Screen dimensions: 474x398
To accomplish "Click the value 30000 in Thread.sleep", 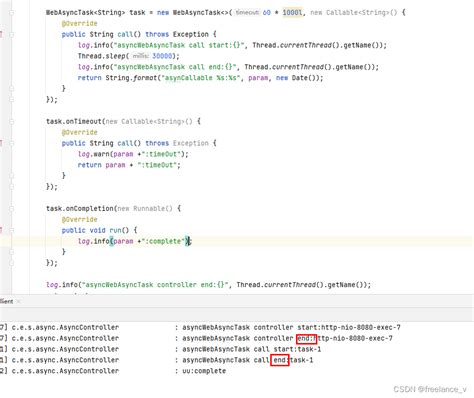I will [162, 56].
